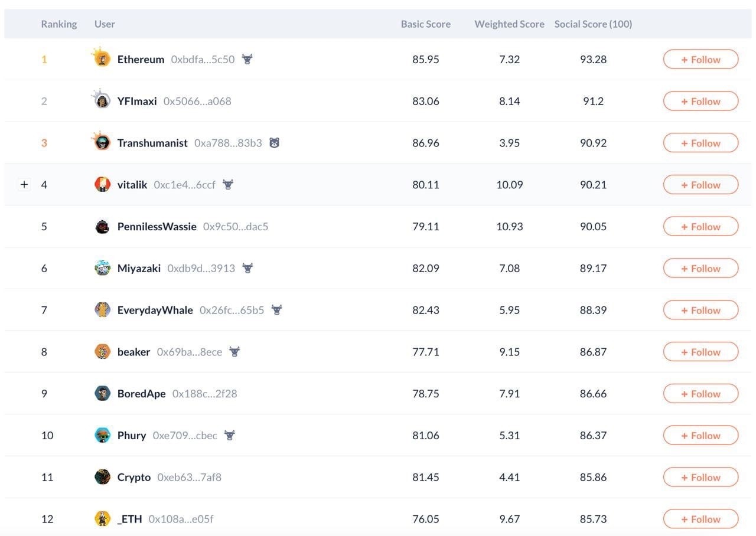Open the Miyazaki username link
The image size is (756, 536).
tap(139, 269)
